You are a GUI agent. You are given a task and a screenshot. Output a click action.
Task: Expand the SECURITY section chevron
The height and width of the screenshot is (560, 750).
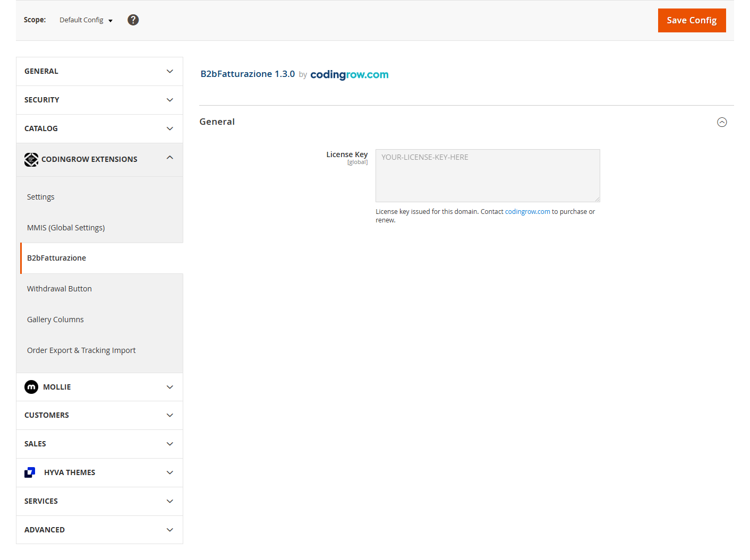(x=170, y=100)
